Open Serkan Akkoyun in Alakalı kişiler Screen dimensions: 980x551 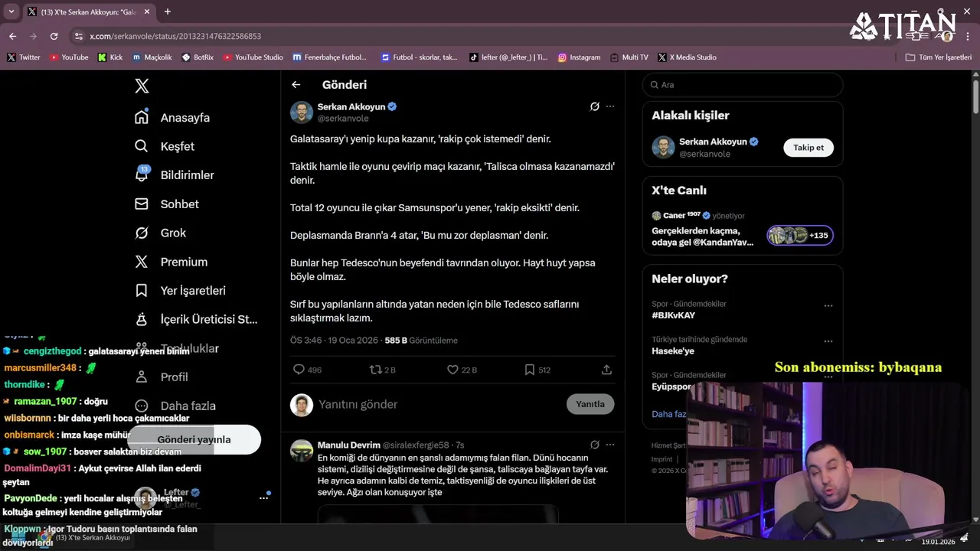point(712,142)
